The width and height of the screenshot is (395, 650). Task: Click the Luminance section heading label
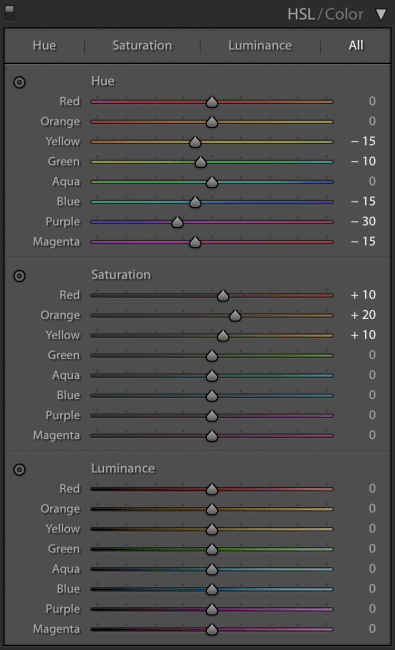coord(123,468)
